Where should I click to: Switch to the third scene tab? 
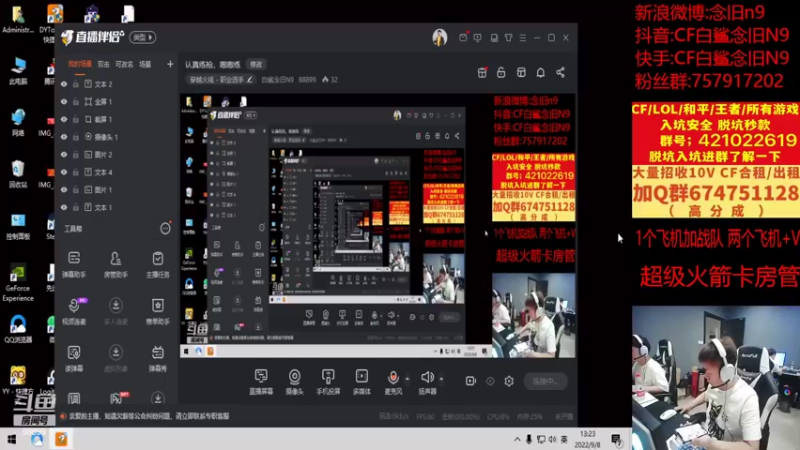[x=124, y=64]
